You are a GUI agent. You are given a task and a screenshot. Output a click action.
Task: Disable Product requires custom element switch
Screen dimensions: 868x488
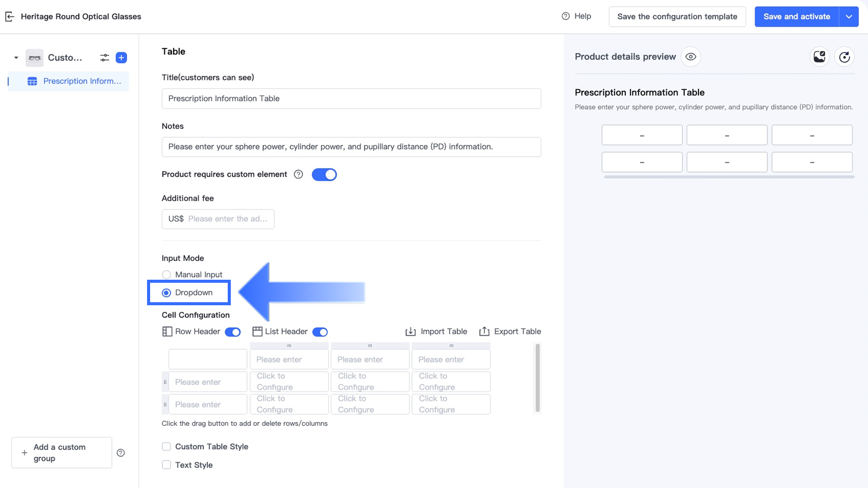(324, 175)
